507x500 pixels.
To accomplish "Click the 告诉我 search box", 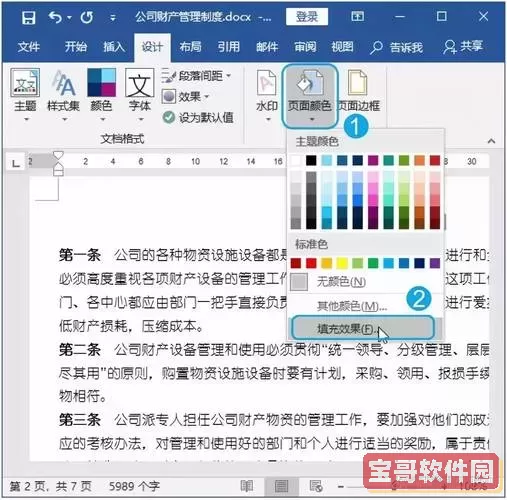I will tap(396, 47).
